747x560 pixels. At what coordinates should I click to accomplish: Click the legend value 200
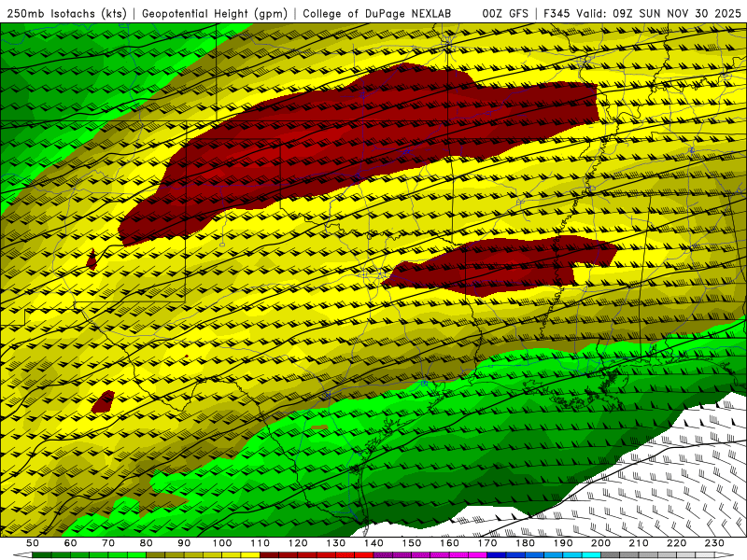600,543
